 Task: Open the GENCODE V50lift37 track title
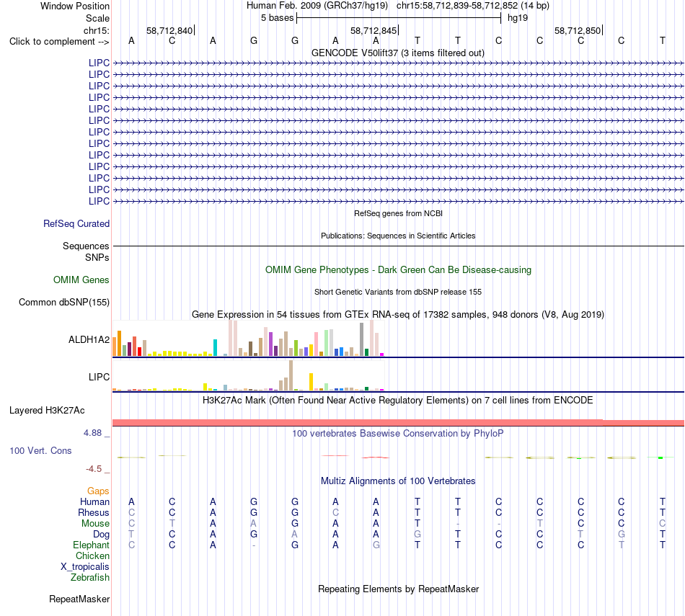pos(398,53)
